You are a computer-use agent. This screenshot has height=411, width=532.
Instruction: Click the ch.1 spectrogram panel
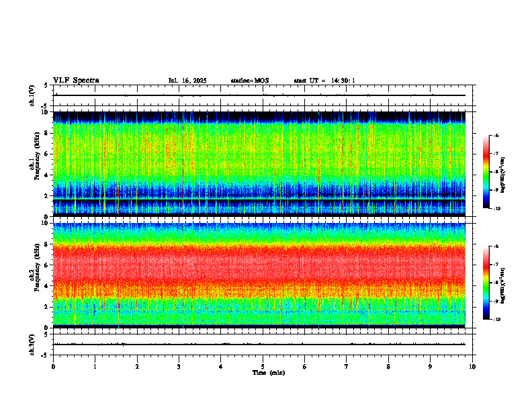[259, 164]
